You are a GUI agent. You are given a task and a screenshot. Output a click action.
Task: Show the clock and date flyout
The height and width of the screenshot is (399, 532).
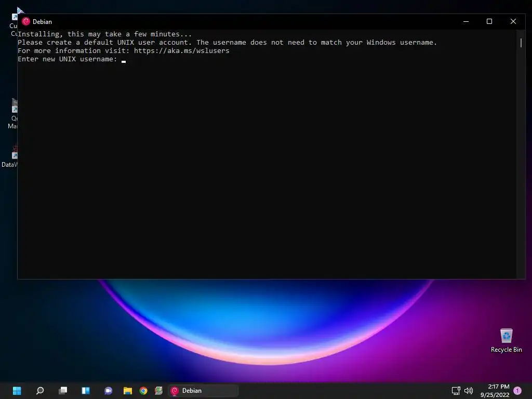coord(495,391)
